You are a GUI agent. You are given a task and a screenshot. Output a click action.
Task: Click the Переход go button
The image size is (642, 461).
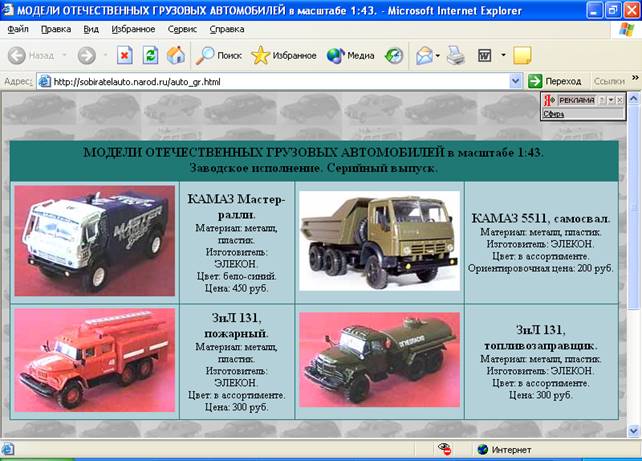point(555,81)
